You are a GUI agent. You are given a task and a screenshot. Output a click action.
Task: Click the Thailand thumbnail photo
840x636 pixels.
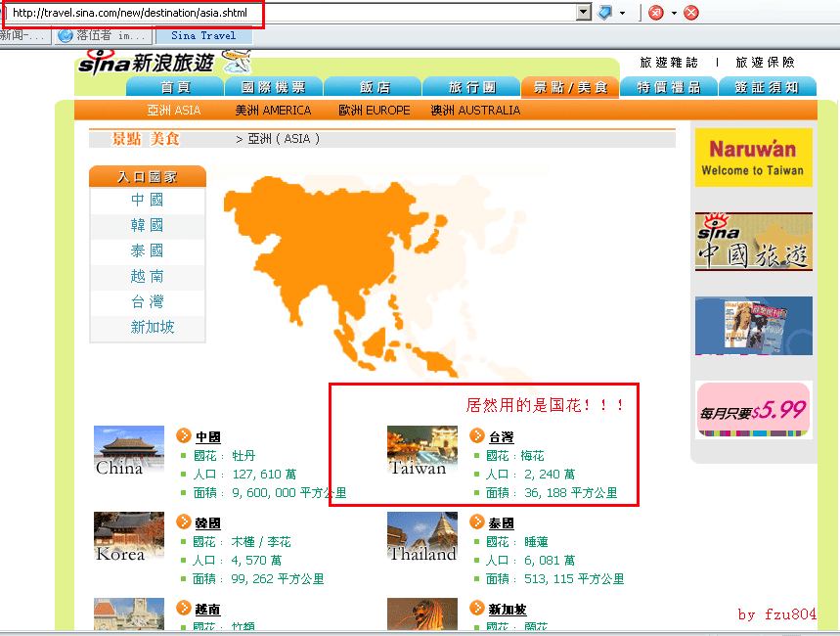click(x=422, y=536)
